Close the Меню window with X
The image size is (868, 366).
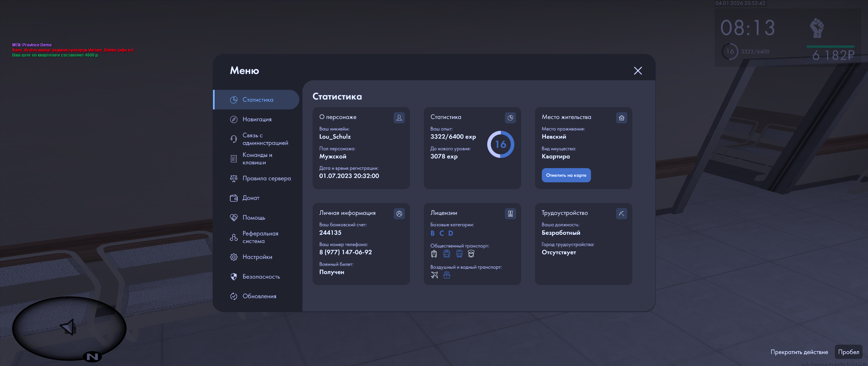(638, 70)
